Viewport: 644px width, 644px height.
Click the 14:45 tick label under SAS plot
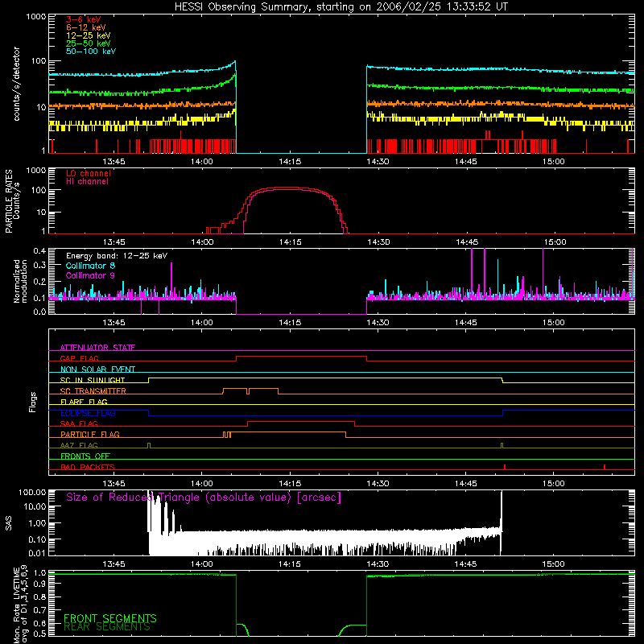(x=465, y=564)
